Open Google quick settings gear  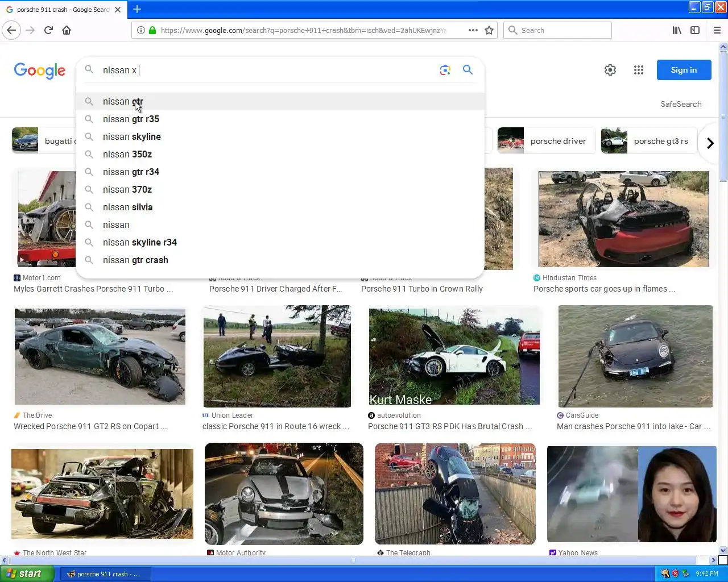click(x=610, y=70)
